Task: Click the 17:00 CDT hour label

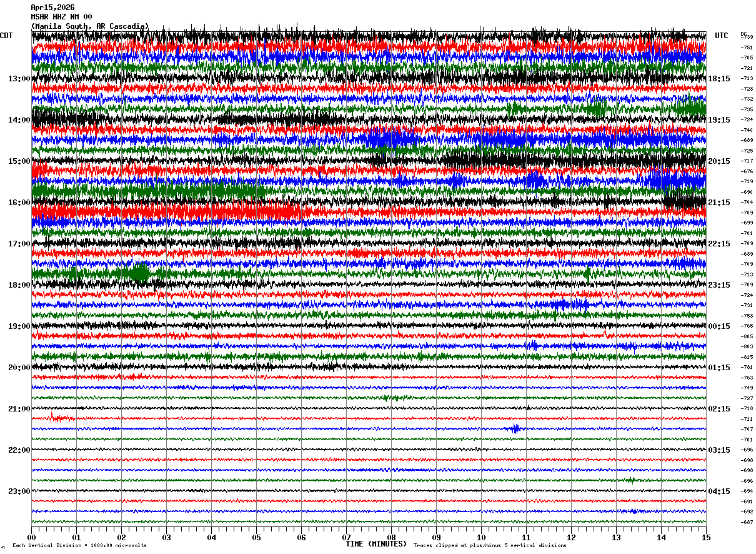Action: pos(19,244)
